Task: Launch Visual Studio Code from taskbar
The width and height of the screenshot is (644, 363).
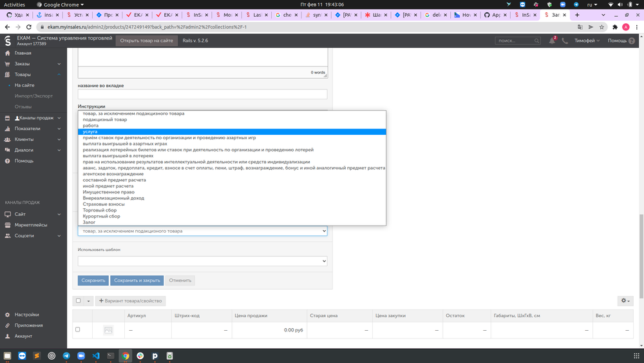Action: pyautogui.click(x=96, y=356)
